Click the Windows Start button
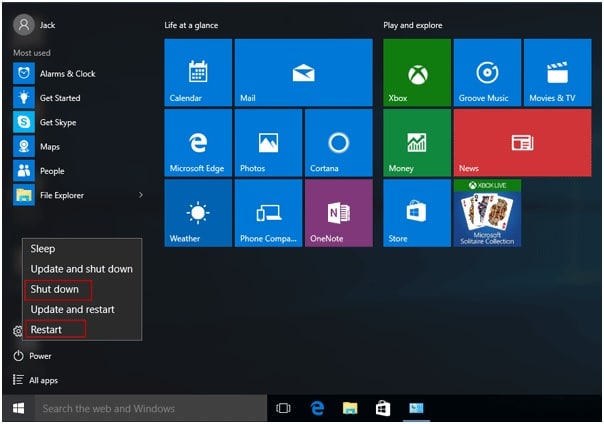Screen dimensions: 604x424 point(18,408)
